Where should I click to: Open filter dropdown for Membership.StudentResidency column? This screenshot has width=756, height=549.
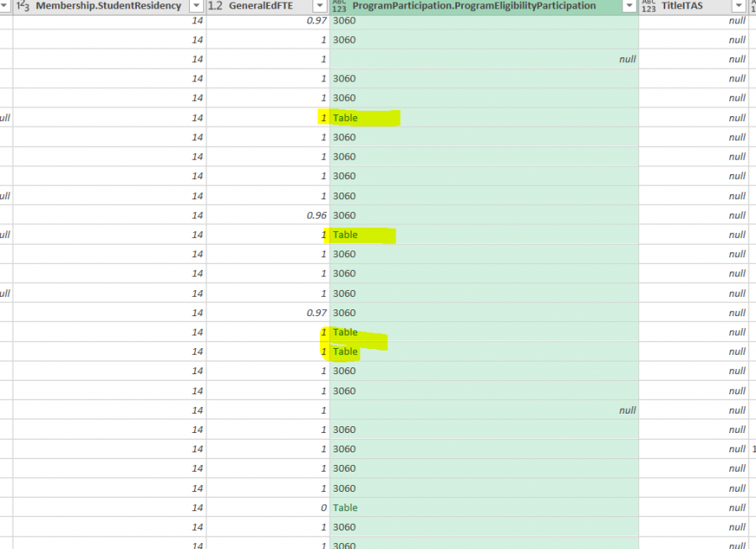[x=197, y=6]
